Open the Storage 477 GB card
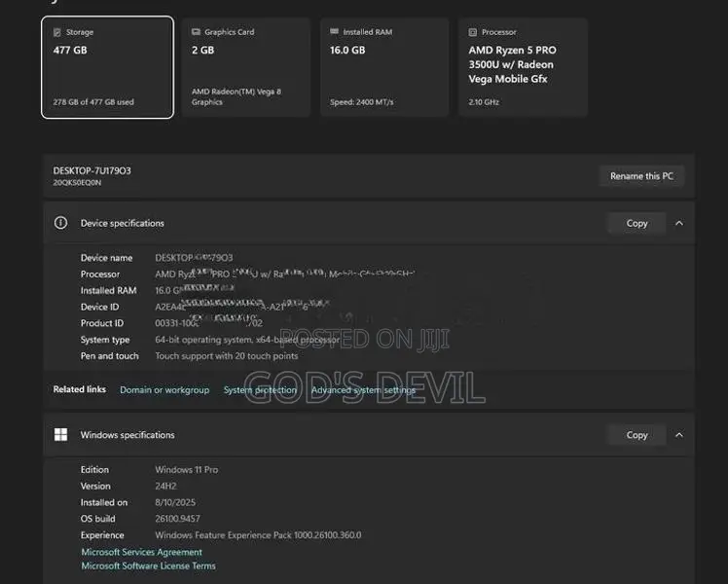This screenshot has height=584, width=728. pyautogui.click(x=107, y=67)
